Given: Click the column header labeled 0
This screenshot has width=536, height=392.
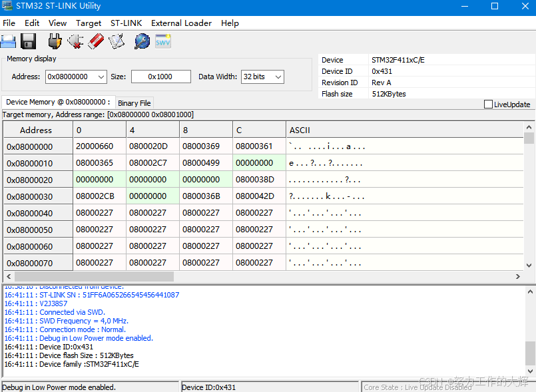Looking at the screenshot, I should tap(99, 130).
